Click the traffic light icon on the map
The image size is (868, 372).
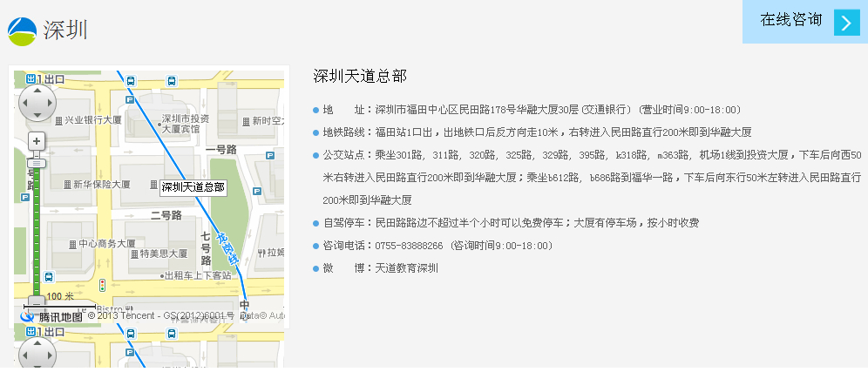point(102,286)
